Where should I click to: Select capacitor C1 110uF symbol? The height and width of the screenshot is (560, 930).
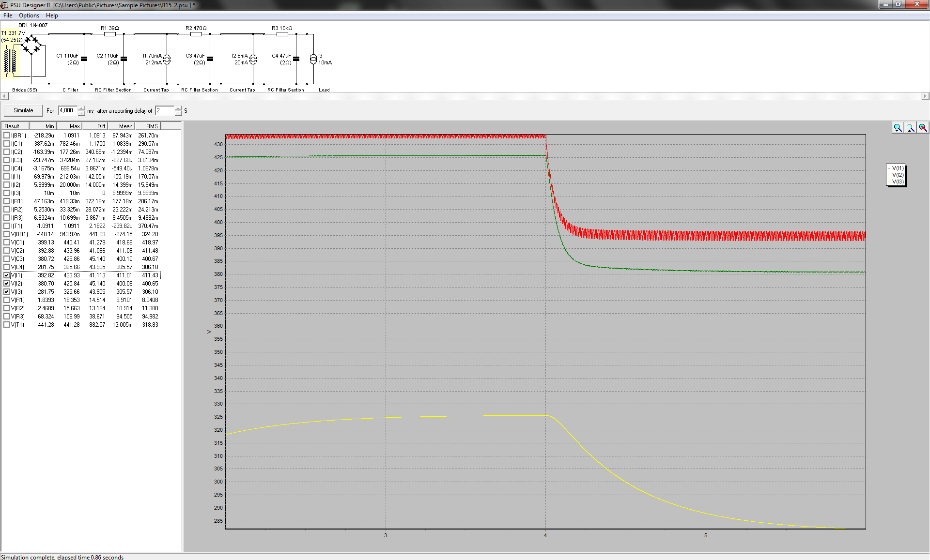pyautogui.click(x=84, y=59)
